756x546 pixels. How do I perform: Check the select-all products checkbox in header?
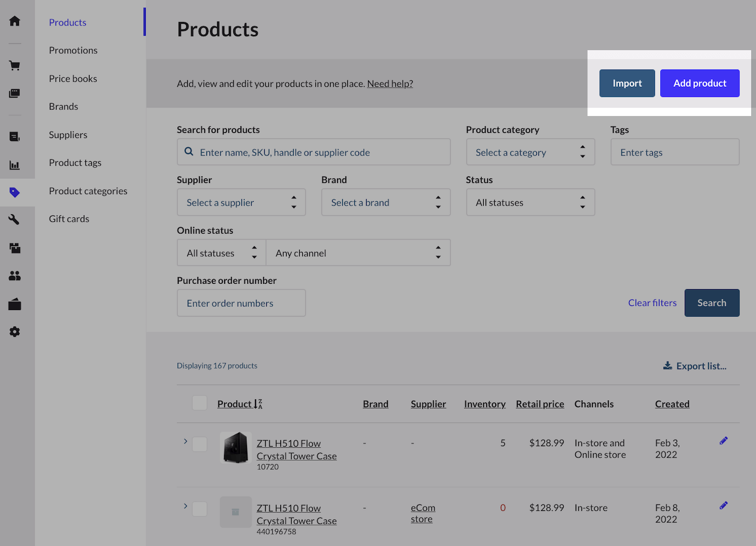200,403
